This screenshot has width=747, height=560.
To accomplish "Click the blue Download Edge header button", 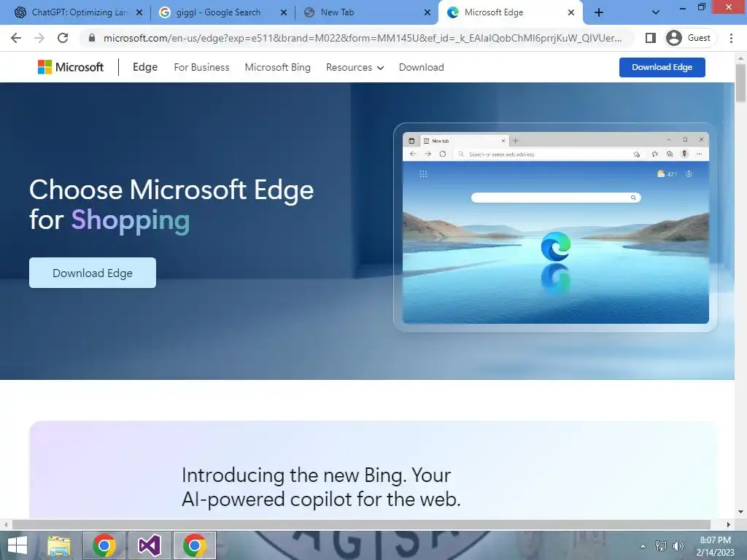I will 662,67.
